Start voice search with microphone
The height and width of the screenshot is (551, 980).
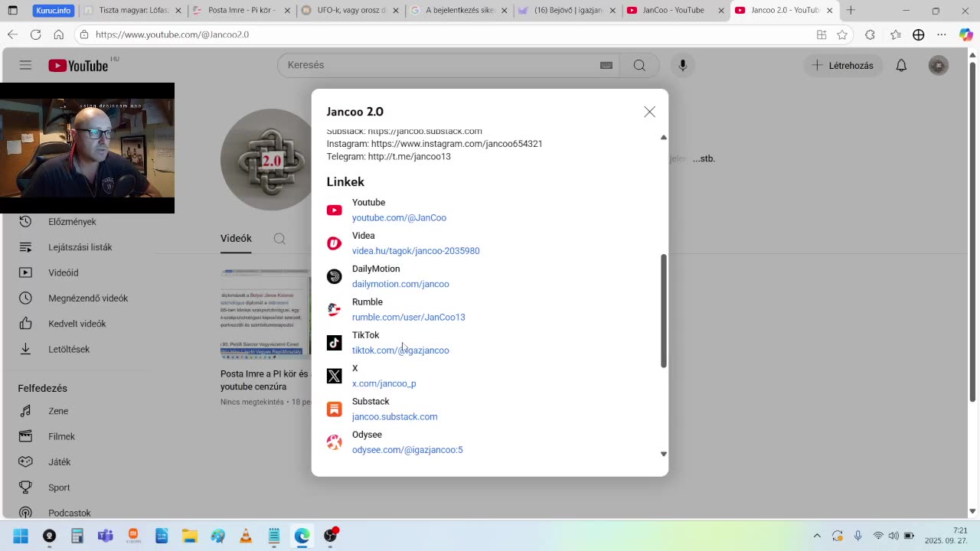click(683, 65)
